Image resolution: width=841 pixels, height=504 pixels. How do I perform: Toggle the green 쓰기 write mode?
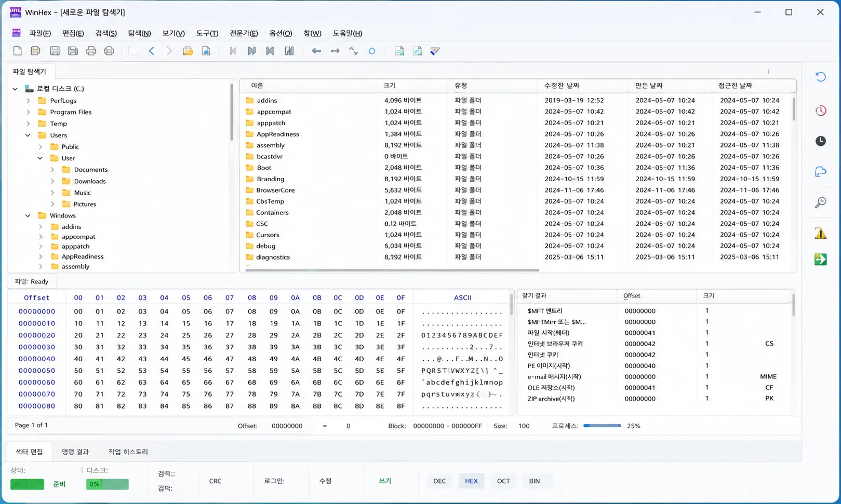(385, 481)
